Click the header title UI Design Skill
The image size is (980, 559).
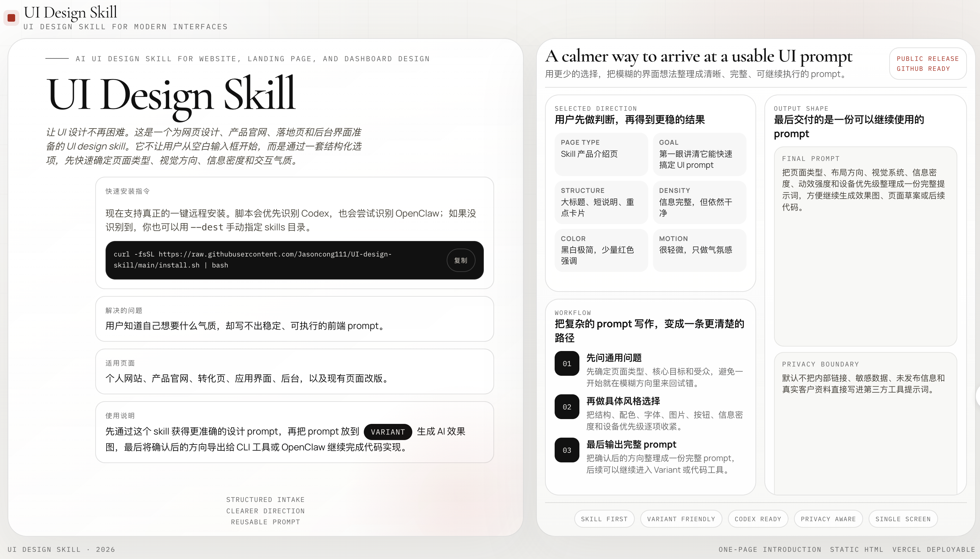pos(70,12)
